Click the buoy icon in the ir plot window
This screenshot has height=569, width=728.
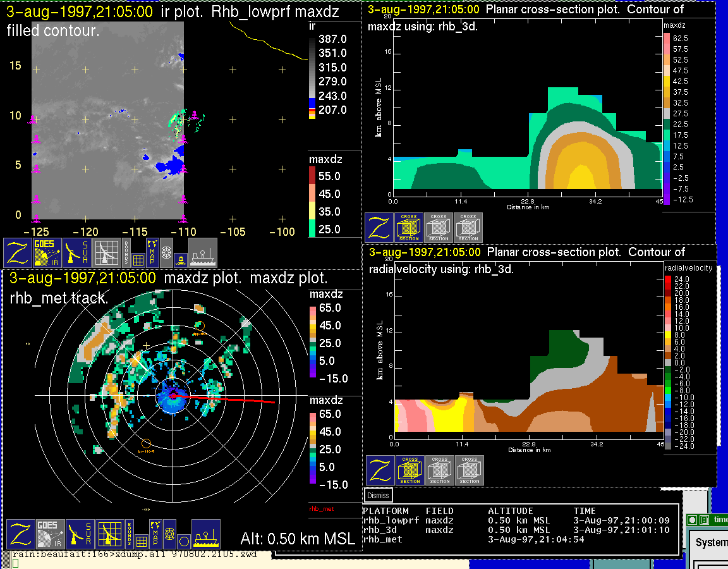(179, 258)
